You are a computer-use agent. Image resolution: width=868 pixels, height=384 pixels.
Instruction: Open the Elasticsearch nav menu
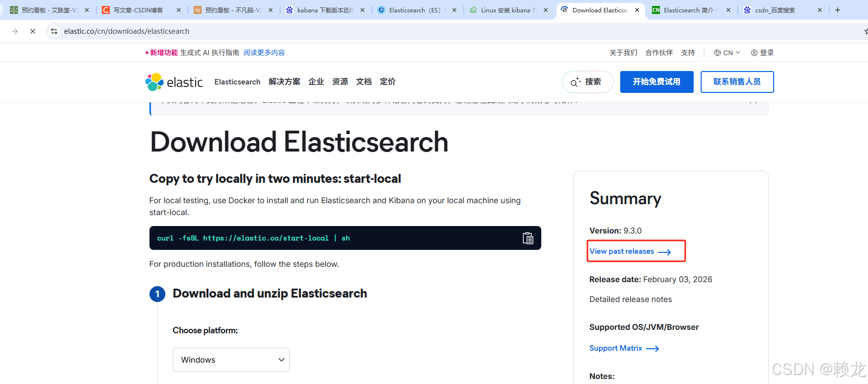237,82
